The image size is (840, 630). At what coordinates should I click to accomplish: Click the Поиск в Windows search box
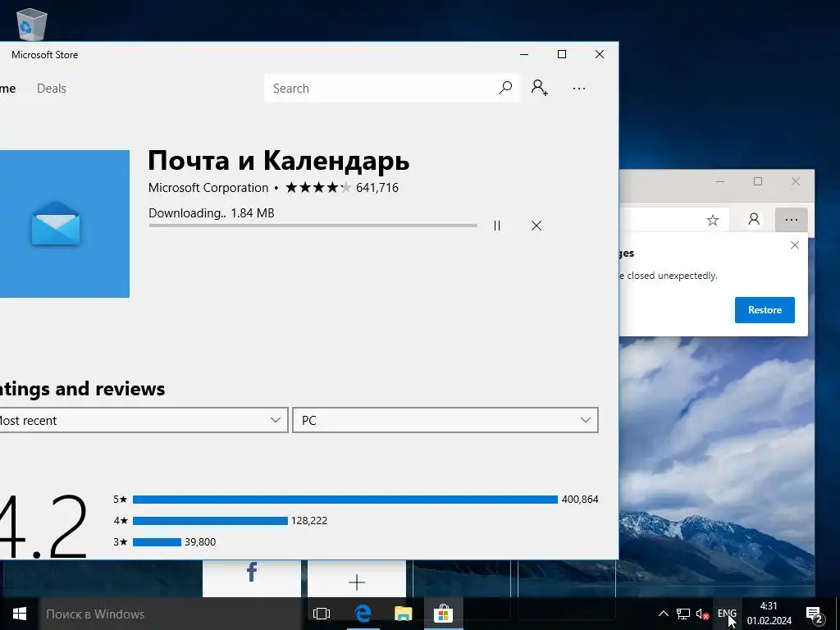pos(171,614)
